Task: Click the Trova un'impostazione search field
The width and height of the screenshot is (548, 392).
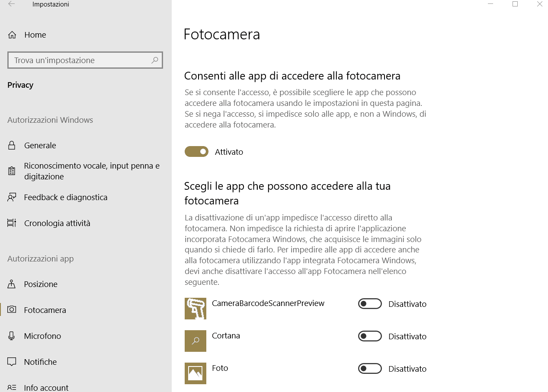Action: (x=80, y=60)
